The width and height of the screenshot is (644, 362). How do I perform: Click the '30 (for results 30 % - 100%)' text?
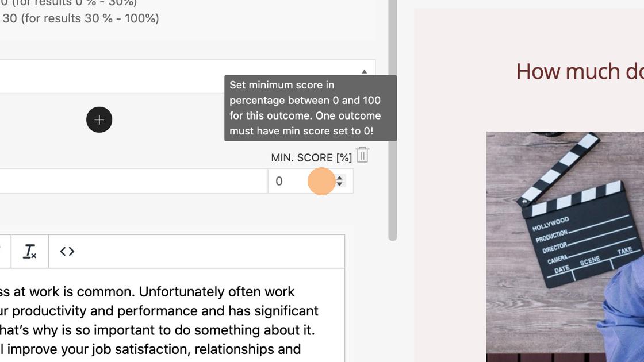(80, 18)
